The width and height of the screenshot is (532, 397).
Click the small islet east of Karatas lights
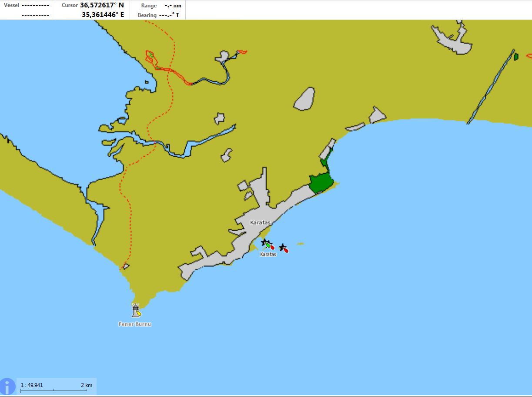click(300, 244)
